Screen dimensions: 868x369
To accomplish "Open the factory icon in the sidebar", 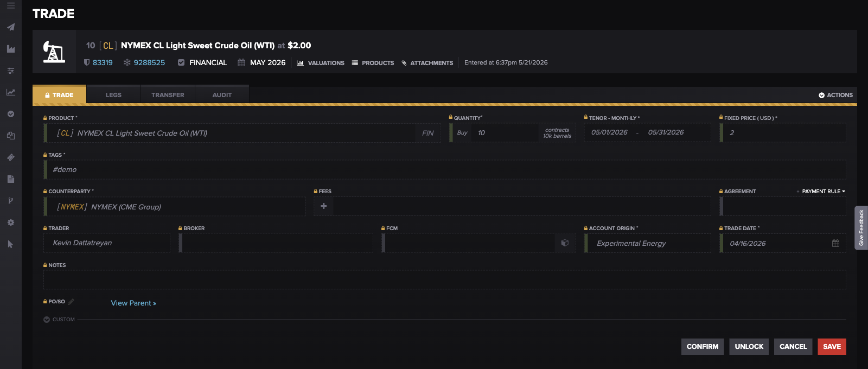I will [x=10, y=49].
